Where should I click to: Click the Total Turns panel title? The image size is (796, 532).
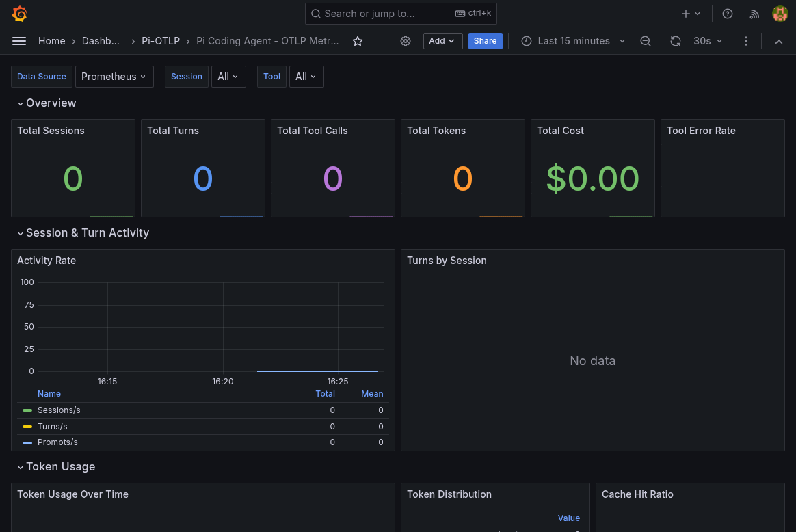click(x=173, y=131)
